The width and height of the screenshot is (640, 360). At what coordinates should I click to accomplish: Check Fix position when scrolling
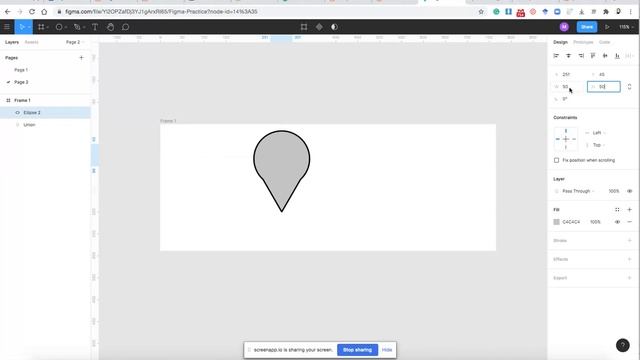pos(556,160)
